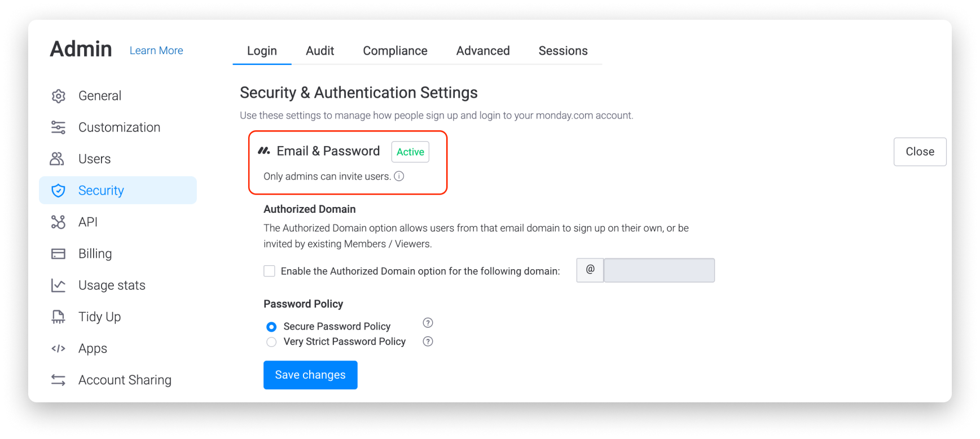Click the General gear icon
The width and height of the screenshot is (980, 439).
coord(58,96)
